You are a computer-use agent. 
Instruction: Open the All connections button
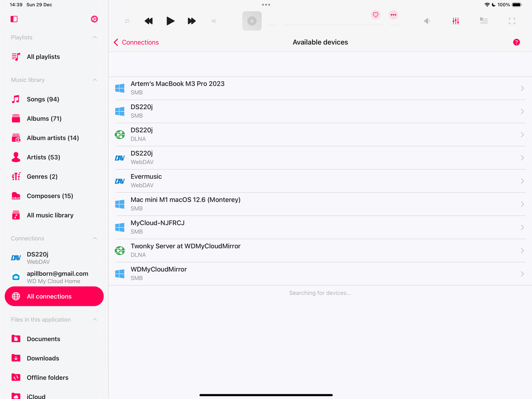point(54,296)
